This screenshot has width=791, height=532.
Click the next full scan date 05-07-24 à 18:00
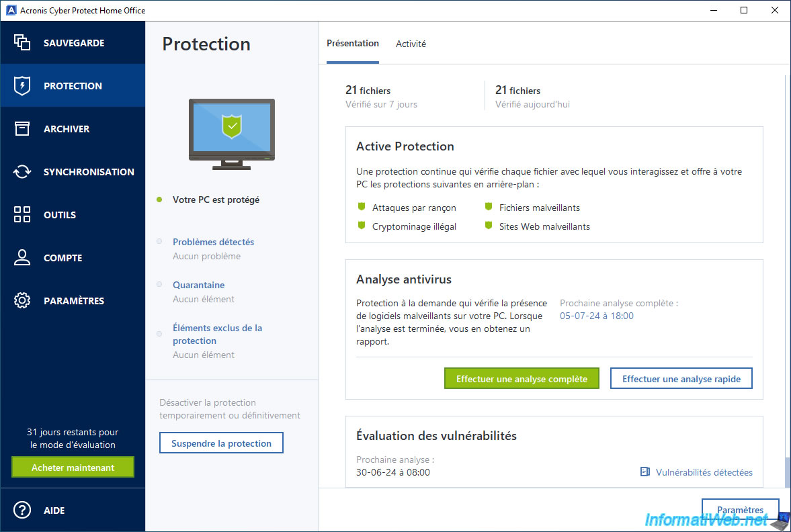pos(597,316)
